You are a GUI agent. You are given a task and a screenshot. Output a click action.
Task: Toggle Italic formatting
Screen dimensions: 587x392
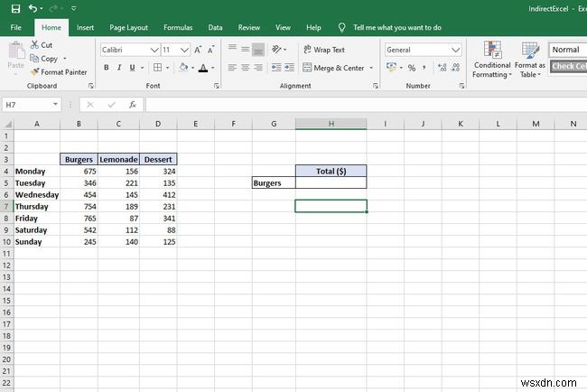[119, 68]
